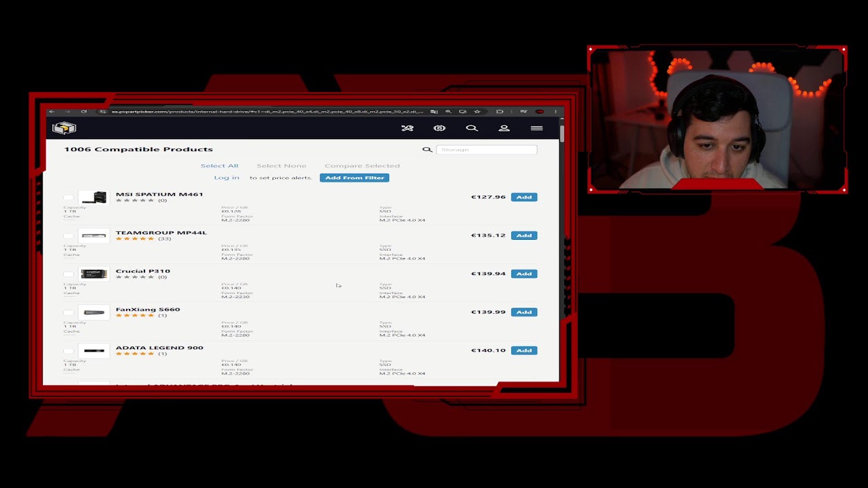Viewport: 868px width, 488px height.
Task: Tick the MSI SPATIUM M461 checkbox
Action: tap(68, 198)
